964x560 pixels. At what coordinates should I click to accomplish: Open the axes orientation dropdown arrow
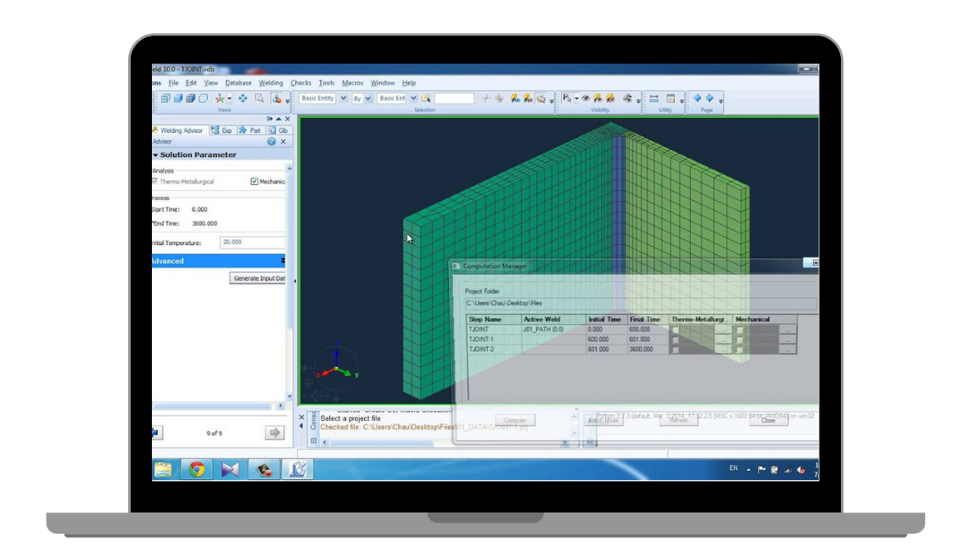(229, 98)
